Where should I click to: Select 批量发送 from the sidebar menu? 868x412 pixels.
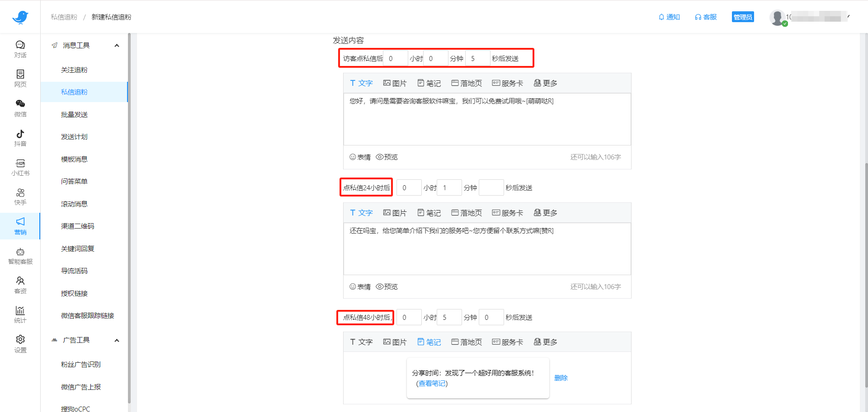(74, 114)
